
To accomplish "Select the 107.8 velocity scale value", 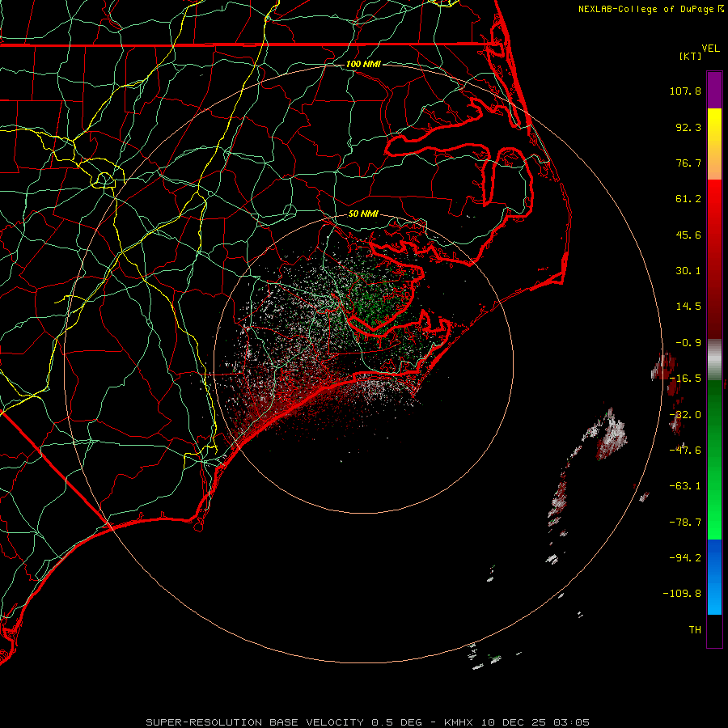I will tap(685, 91).
